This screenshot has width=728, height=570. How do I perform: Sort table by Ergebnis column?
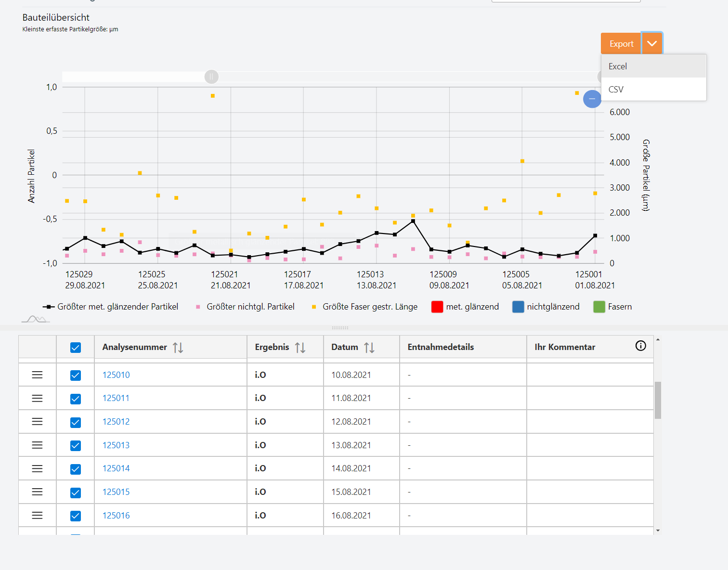300,348
